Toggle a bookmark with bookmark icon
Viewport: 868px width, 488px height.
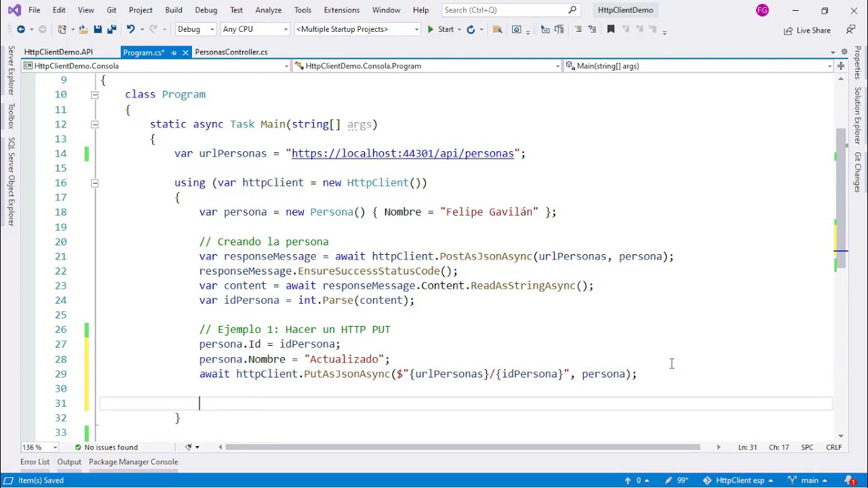(611, 29)
